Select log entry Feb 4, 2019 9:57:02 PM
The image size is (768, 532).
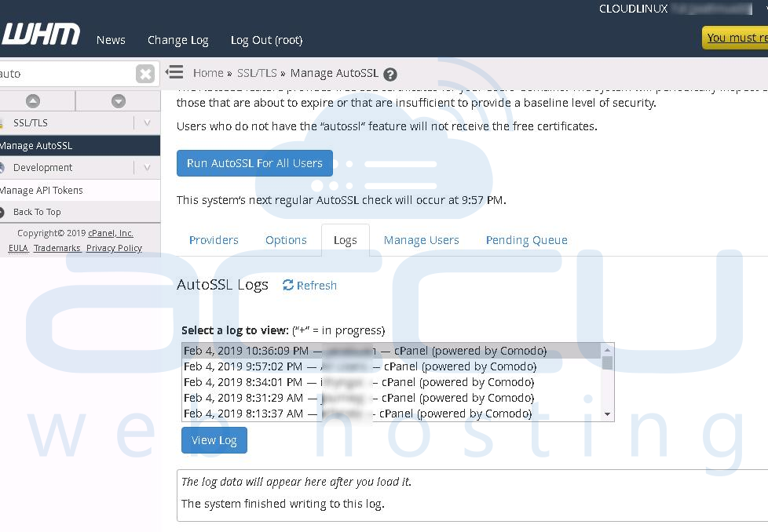pyautogui.click(x=392, y=366)
